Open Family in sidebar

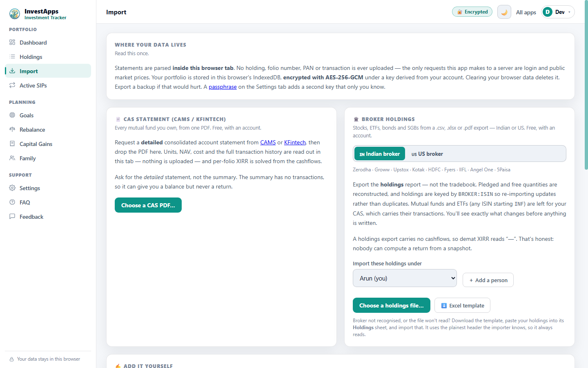pos(48,158)
